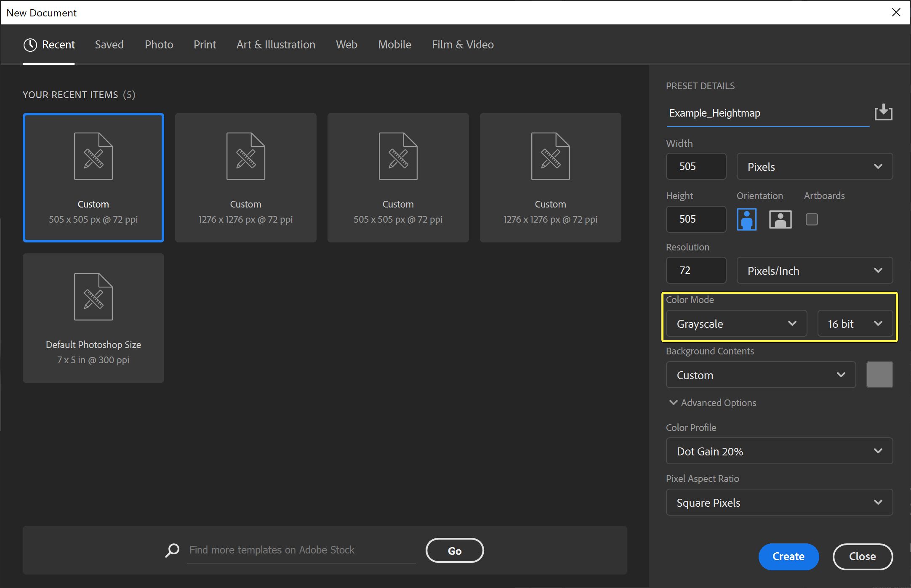Click the clock icon next to Recent

point(29,45)
